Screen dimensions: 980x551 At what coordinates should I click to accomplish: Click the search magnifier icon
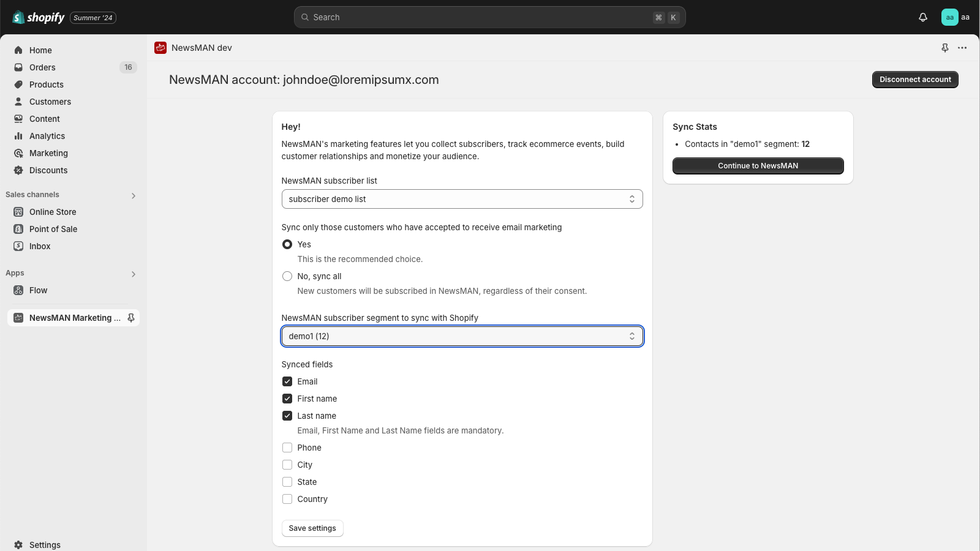pyautogui.click(x=304, y=17)
